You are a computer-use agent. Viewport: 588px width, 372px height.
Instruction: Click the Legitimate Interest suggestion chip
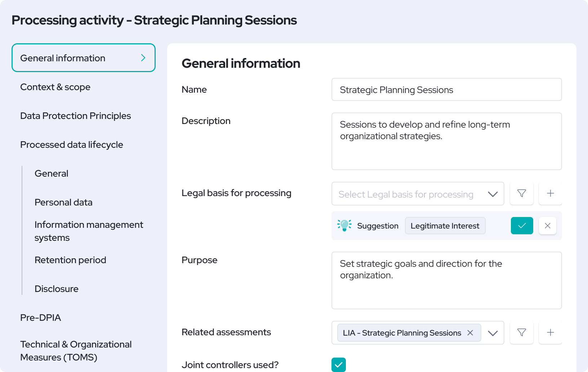point(445,226)
